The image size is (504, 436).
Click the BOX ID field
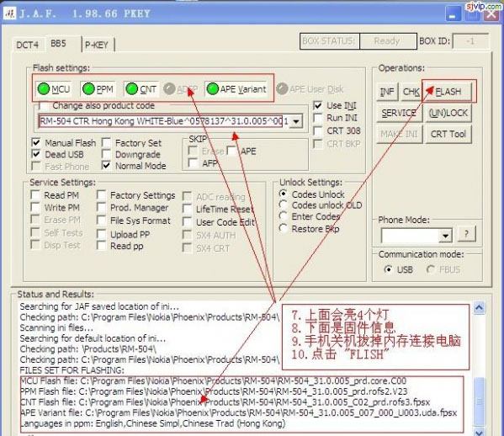470,41
